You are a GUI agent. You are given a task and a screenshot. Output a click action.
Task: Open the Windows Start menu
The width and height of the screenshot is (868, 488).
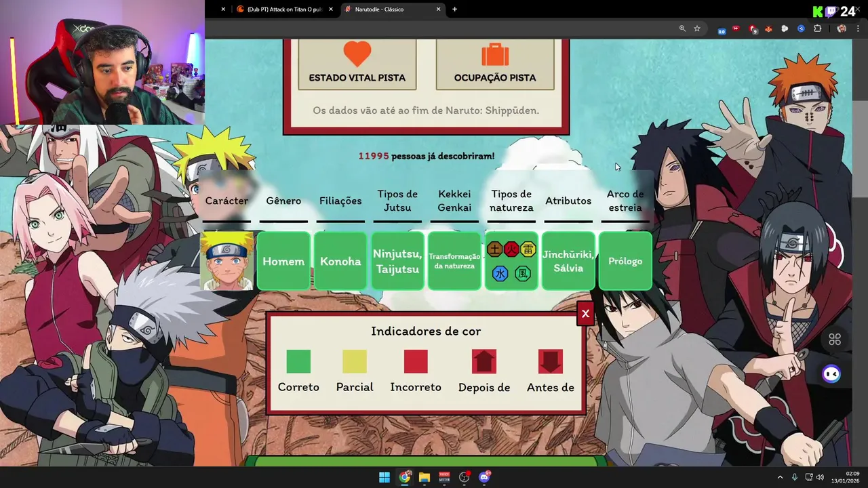pyautogui.click(x=384, y=477)
